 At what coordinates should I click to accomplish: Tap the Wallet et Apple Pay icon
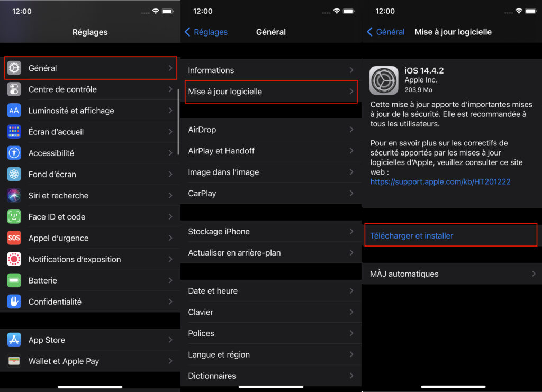[x=14, y=361]
